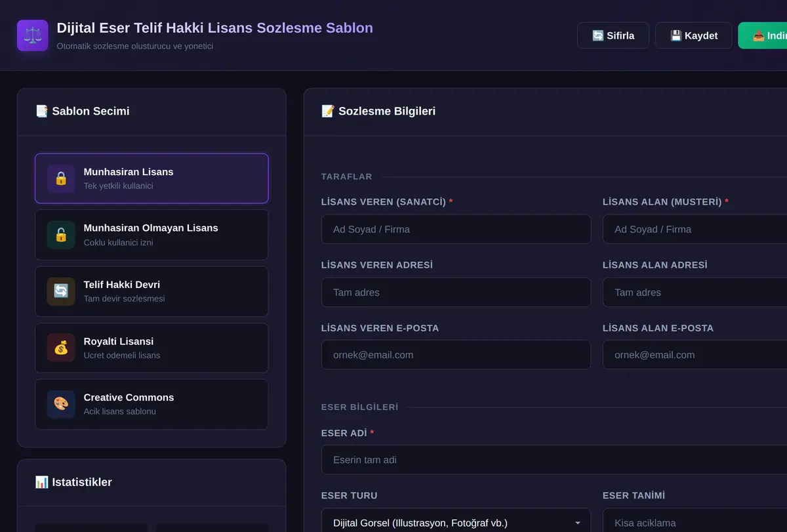
Task: Click the 'Ucret odemeli lisans' description
Action: click(x=122, y=356)
